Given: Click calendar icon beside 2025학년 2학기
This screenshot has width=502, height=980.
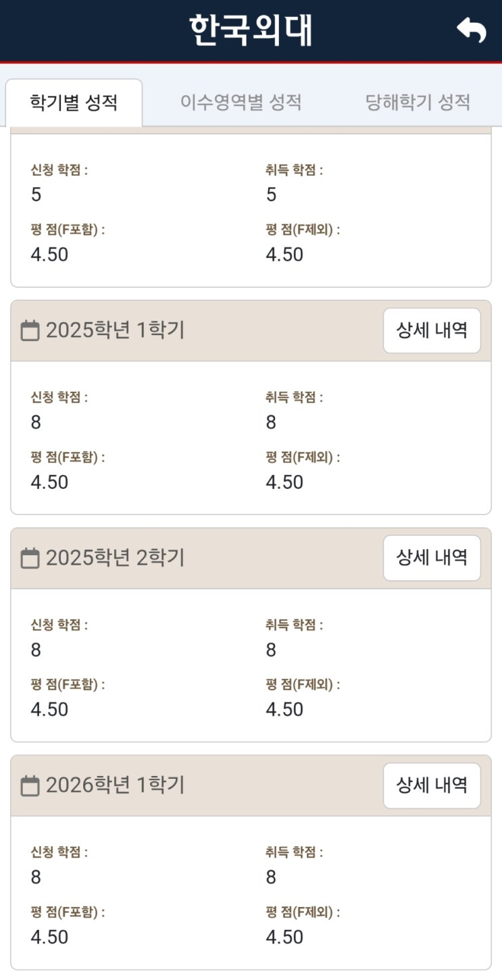Looking at the screenshot, I should [x=30, y=559].
